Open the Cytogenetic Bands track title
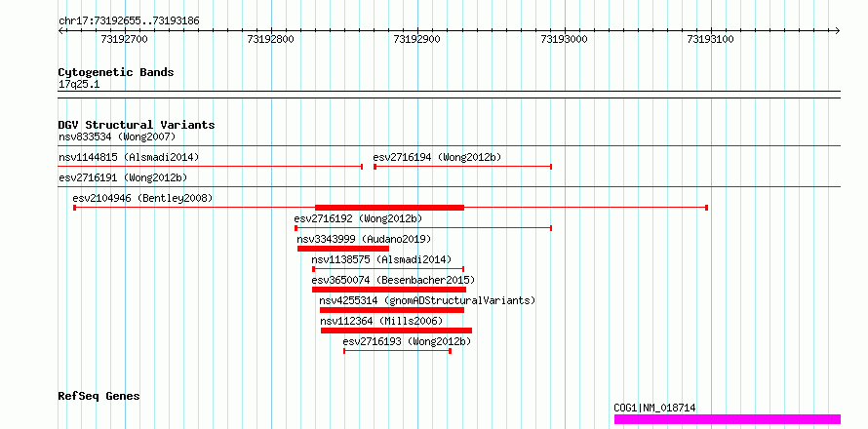Screen dimensions: 868x429 click(116, 72)
